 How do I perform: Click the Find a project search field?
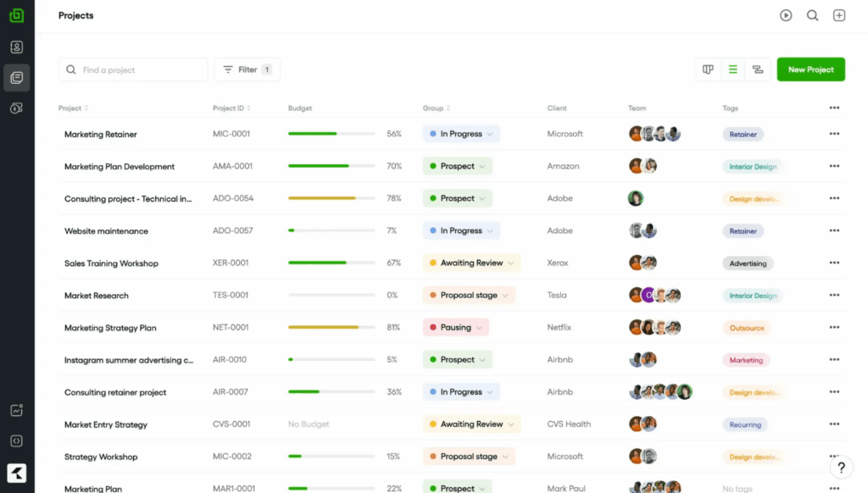132,69
